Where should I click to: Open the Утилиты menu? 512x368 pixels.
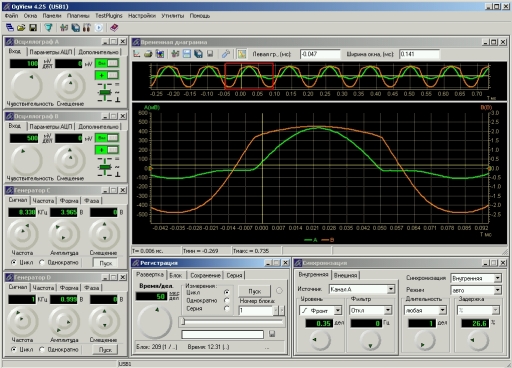tap(173, 16)
